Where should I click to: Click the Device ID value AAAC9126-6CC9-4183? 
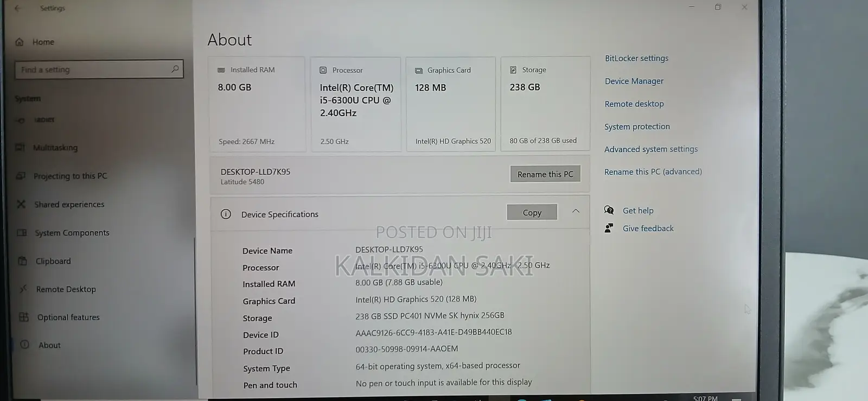click(x=433, y=332)
